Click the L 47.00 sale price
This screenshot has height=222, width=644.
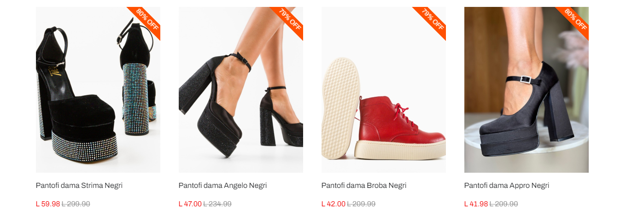click(190, 204)
